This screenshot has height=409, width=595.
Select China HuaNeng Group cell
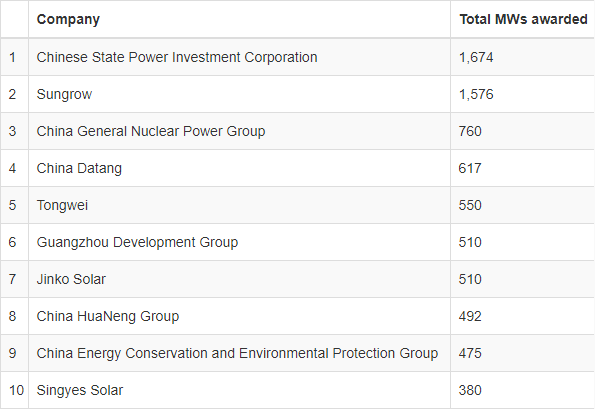[239, 316]
